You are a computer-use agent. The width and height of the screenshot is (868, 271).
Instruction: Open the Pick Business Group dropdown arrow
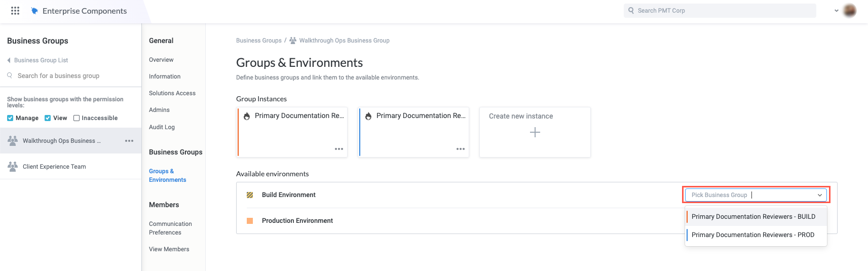(x=820, y=195)
